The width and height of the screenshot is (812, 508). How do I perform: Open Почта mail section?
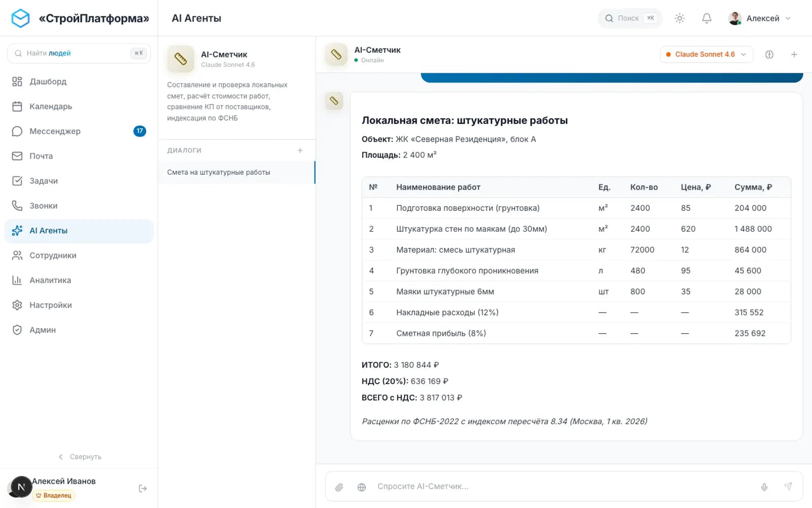(x=79, y=156)
